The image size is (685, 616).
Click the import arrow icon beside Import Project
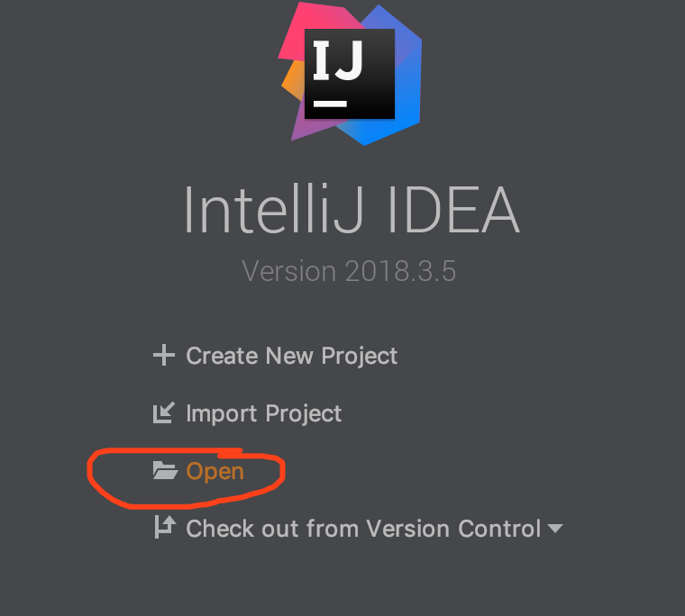coord(164,412)
